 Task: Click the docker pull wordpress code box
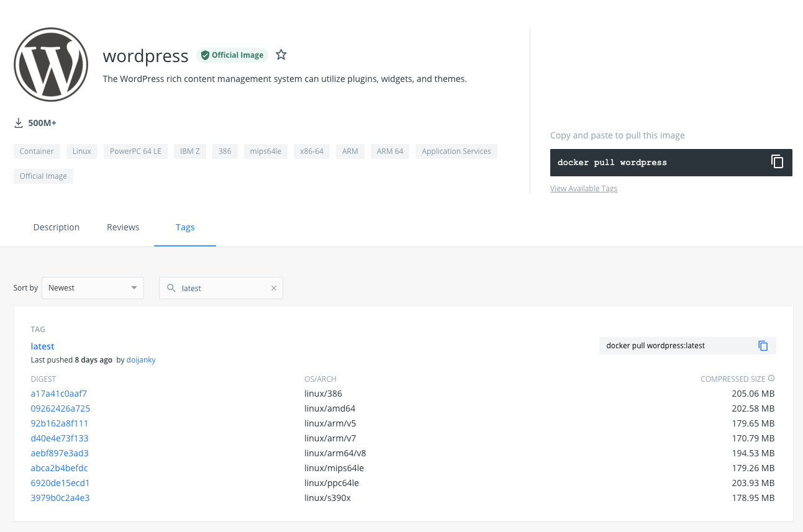click(671, 163)
